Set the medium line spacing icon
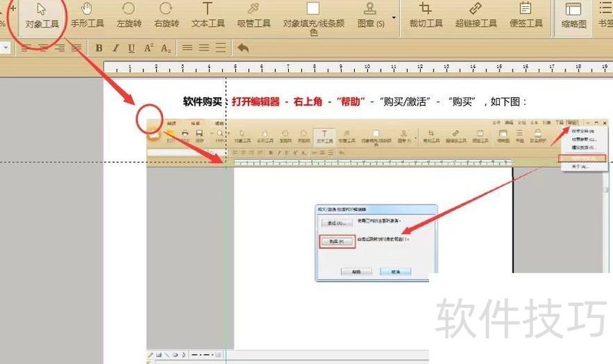613x364 pixels. click(x=204, y=48)
